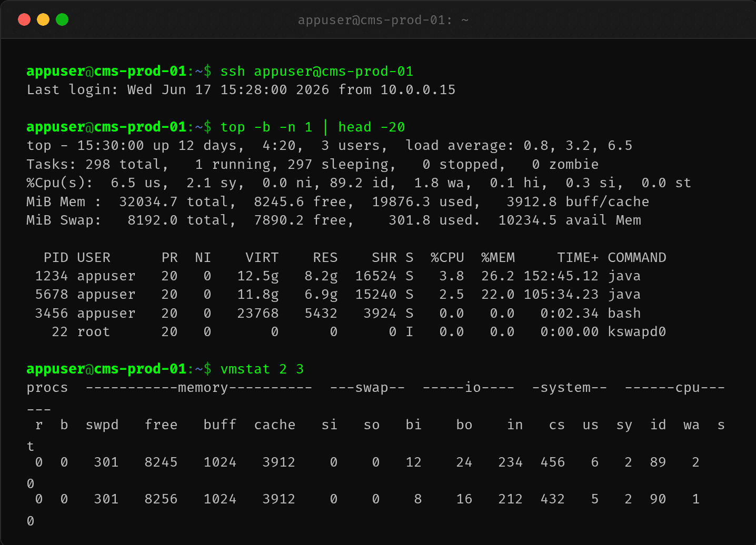The height and width of the screenshot is (545, 756).
Task: Click the '298 total' tasks value
Action: [x=123, y=164]
